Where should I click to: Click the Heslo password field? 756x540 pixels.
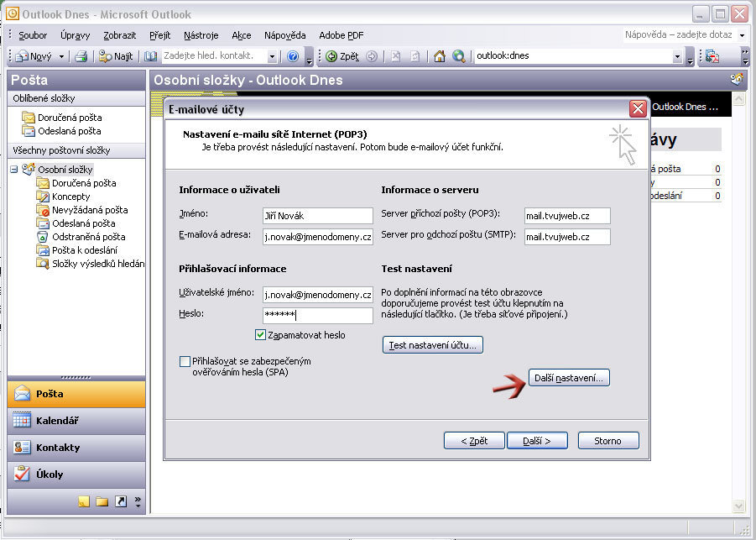point(317,316)
